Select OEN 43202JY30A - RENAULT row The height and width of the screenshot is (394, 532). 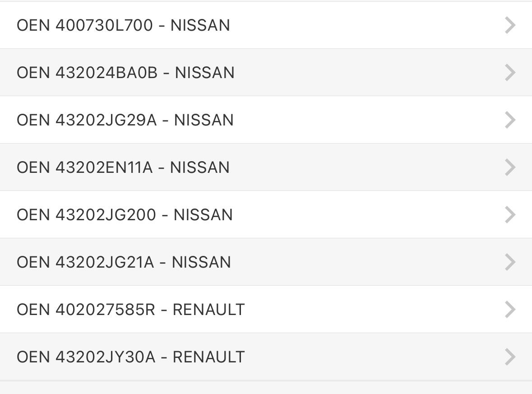(130, 357)
